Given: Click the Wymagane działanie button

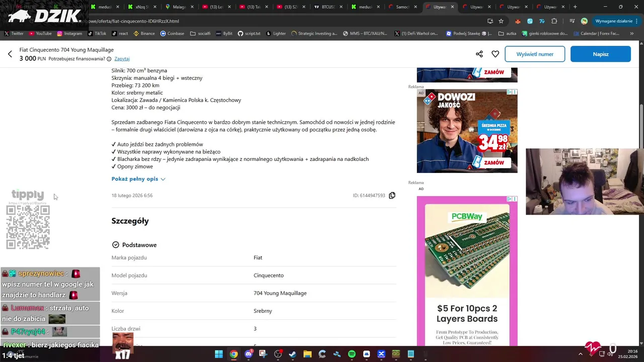Looking at the screenshot, I should click(614, 21).
